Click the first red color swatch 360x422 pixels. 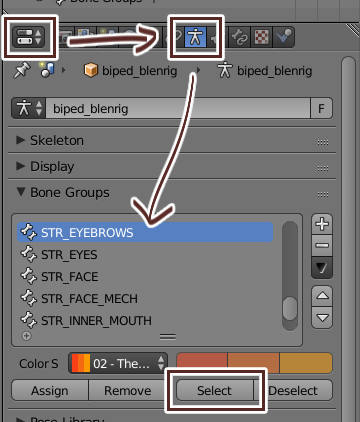point(202,363)
